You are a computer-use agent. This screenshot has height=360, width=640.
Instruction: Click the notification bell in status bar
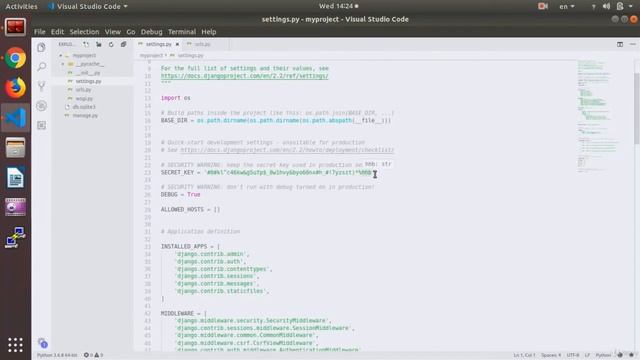[631, 355]
